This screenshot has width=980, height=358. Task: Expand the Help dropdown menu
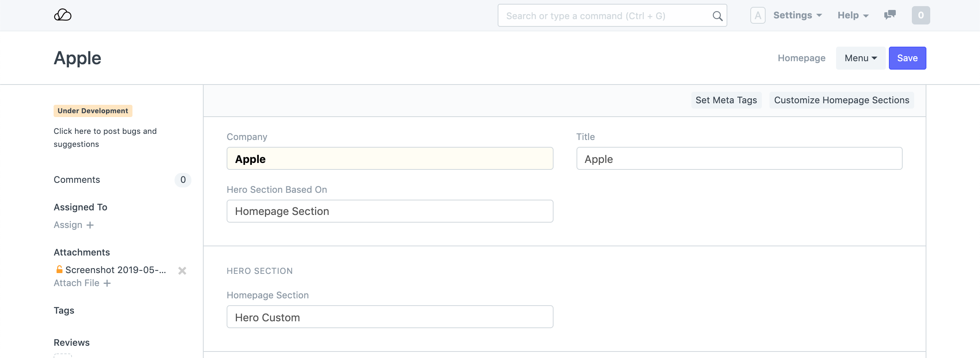tap(853, 15)
